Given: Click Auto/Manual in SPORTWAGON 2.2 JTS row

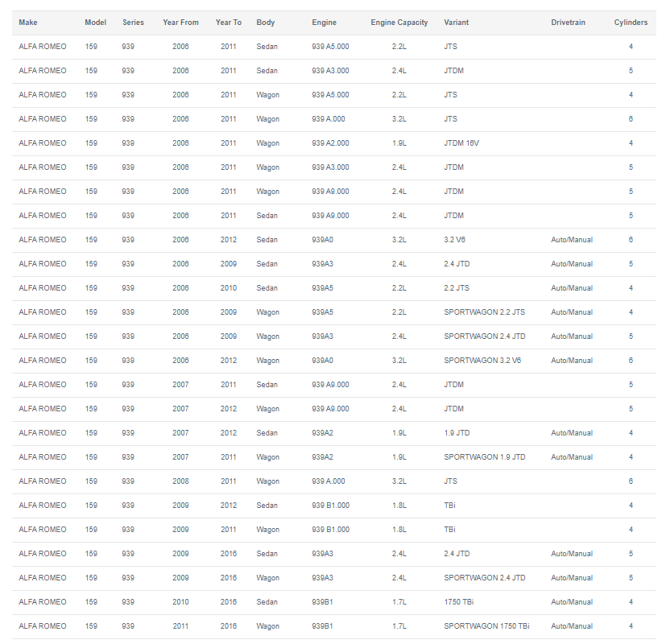Looking at the screenshot, I should pos(572,312).
